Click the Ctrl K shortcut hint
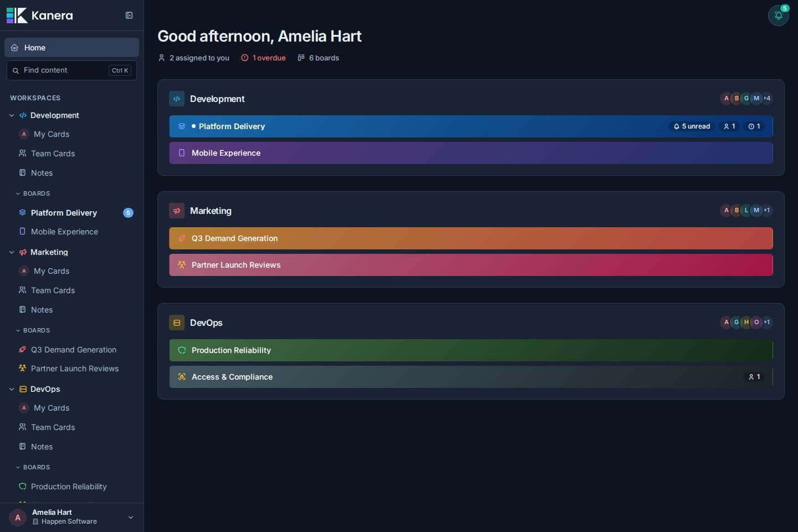Viewport: 798px width, 532px height. pyautogui.click(x=120, y=70)
